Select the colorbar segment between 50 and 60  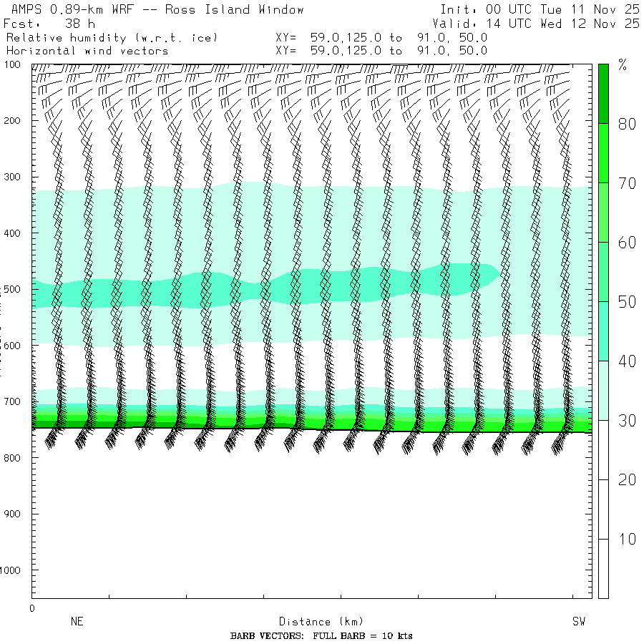[x=603, y=272]
